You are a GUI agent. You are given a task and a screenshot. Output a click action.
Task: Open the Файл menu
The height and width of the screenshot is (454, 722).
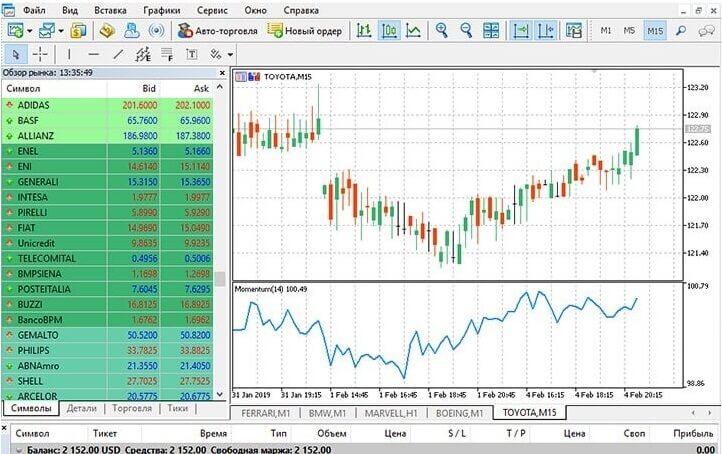click(x=34, y=10)
